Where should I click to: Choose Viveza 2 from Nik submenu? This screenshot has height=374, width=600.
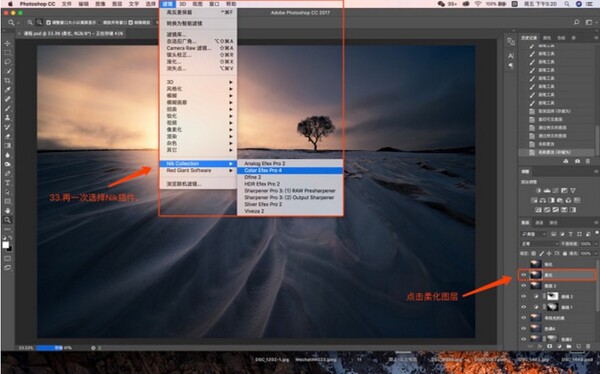(x=290, y=211)
